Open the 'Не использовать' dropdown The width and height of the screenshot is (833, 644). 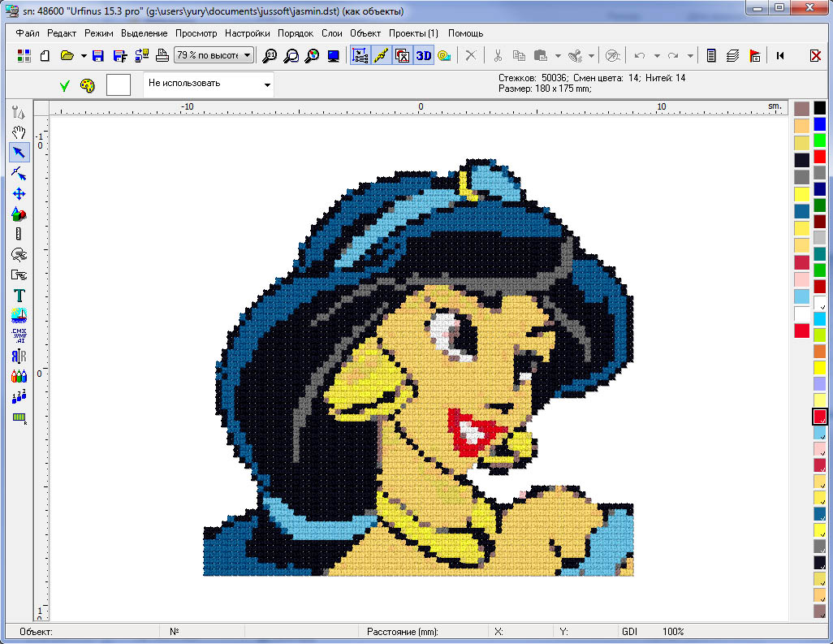click(209, 84)
